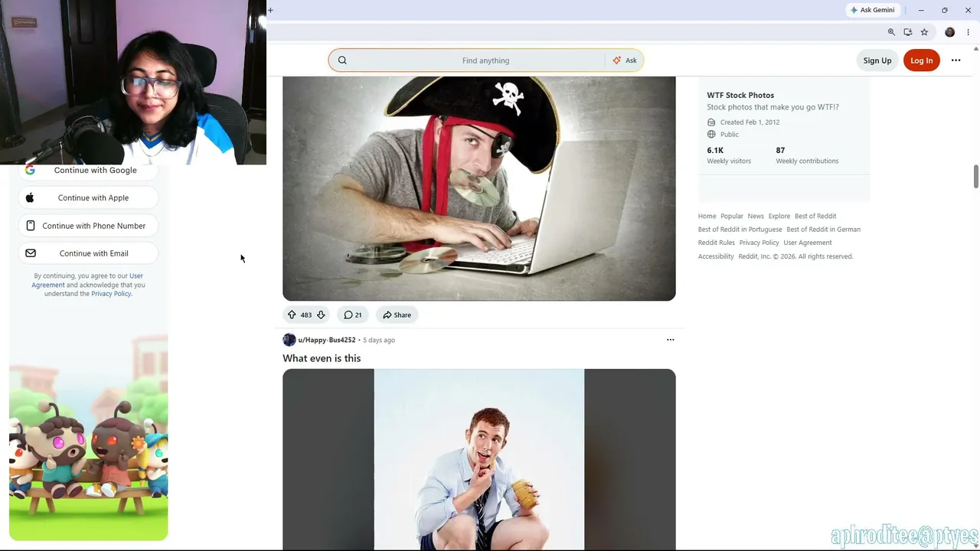This screenshot has width=980, height=551.
Task: Focus the Find anything search field
Action: pyautogui.click(x=469, y=60)
